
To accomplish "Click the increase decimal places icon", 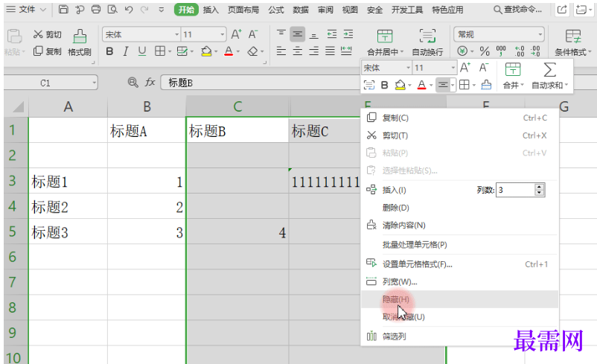I will tap(520, 51).
